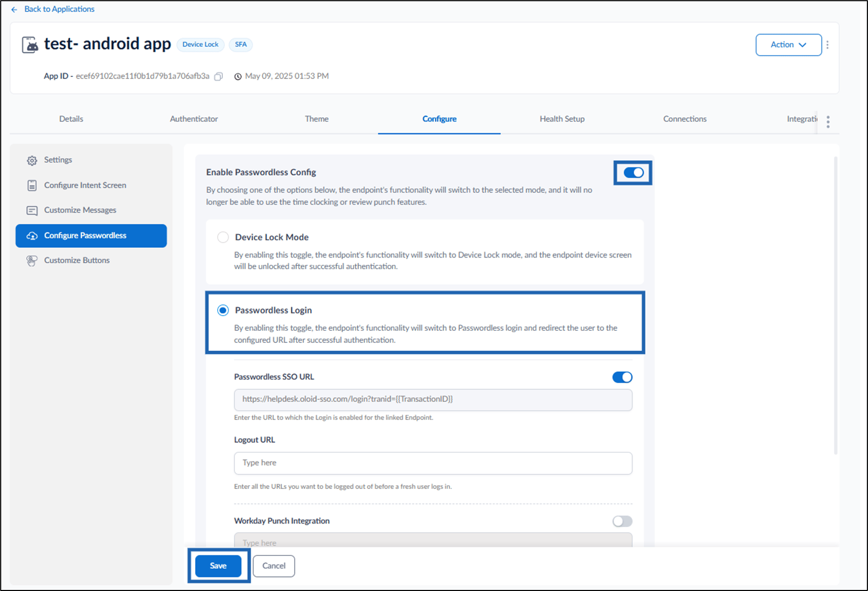The height and width of the screenshot is (591, 868).
Task: Click the Customize Buttons icon
Action: click(32, 261)
